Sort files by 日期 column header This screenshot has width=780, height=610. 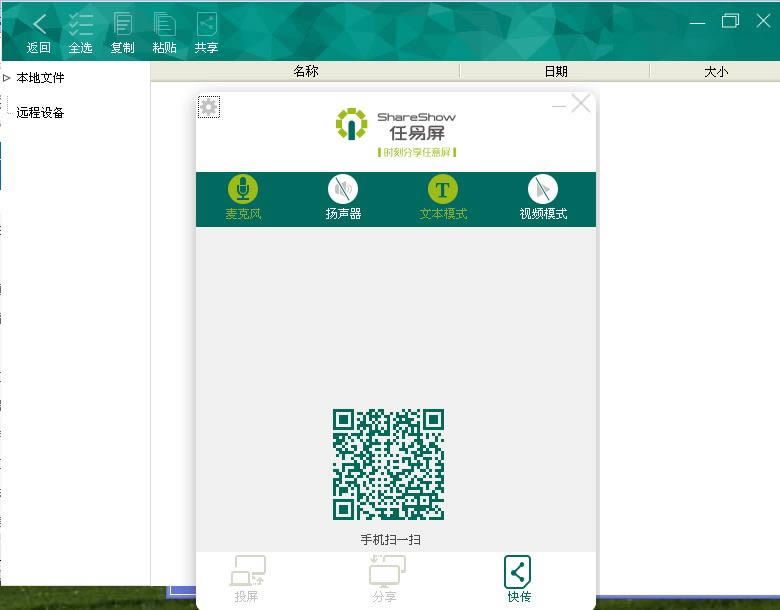point(555,71)
